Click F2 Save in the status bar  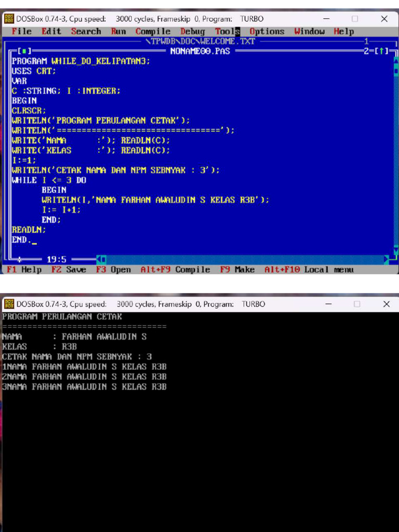point(69,270)
